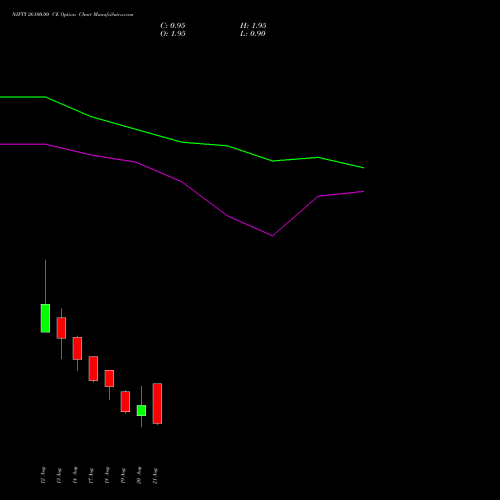Image resolution: width=500 pixels, height=500 pixels.
Task: Click the close value C: 0.95
Action: 173,26
